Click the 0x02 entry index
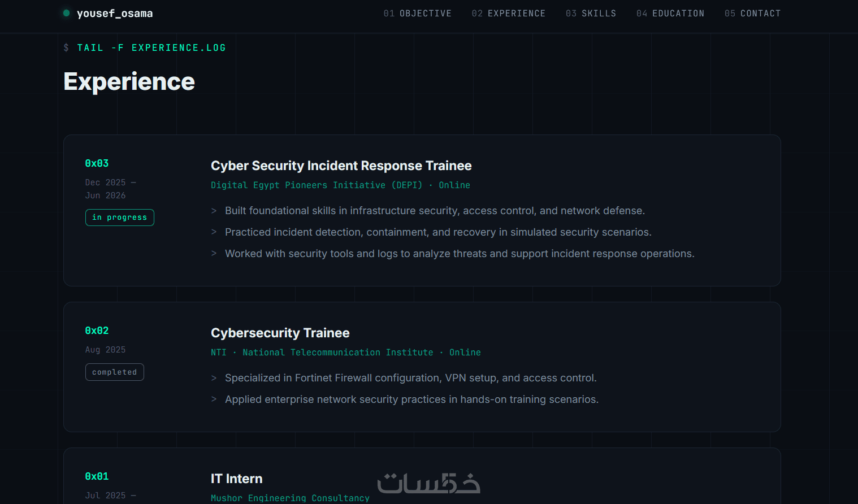The image size is (858, 504). (97, 331)
